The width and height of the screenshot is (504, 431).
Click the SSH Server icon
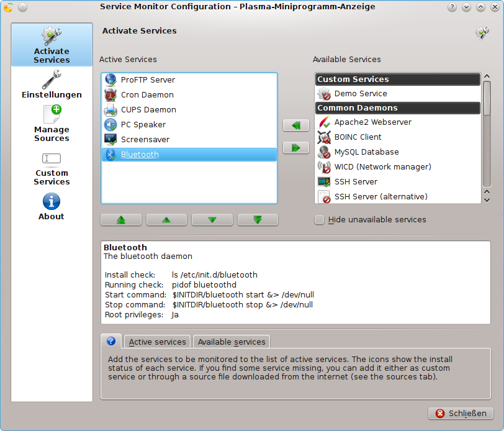(324, 181)
